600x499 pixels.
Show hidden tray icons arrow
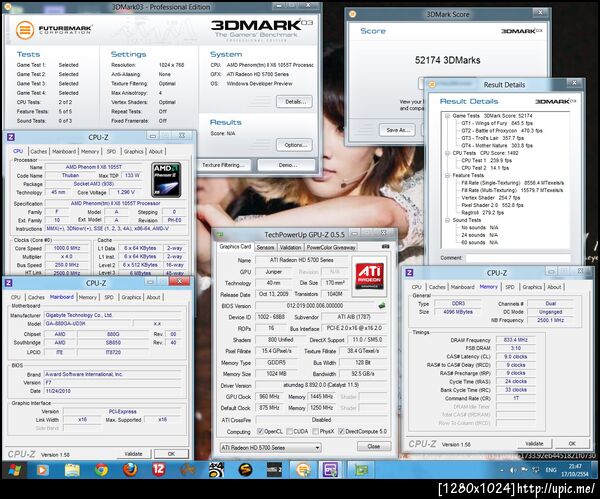502,470
